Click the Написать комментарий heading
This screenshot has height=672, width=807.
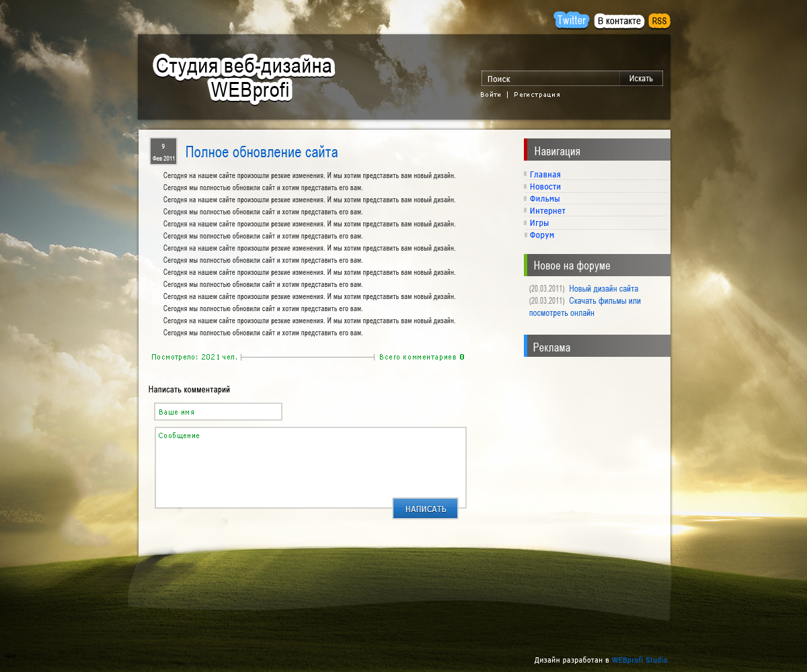pos(189,390)
